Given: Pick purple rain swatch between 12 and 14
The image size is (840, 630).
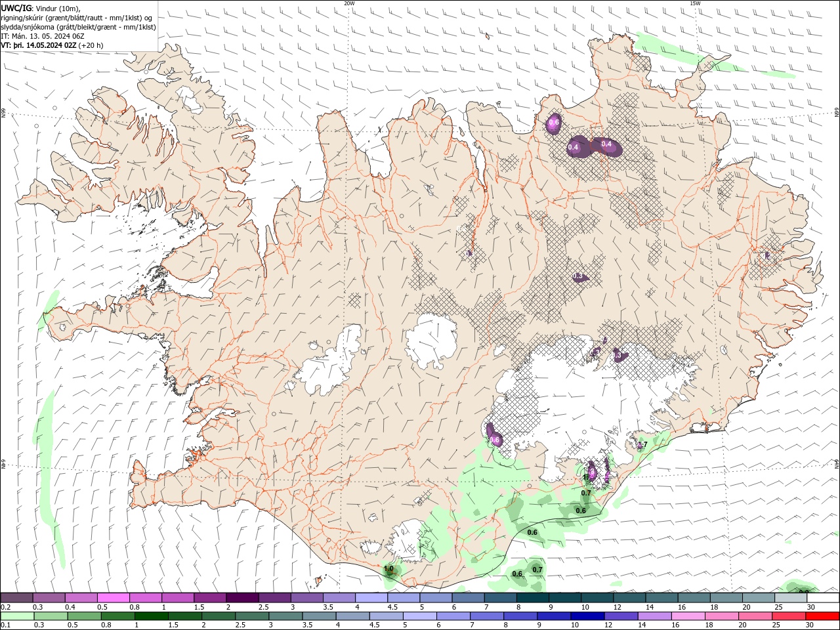Looking at the screenshot, I should coord(620,616).
